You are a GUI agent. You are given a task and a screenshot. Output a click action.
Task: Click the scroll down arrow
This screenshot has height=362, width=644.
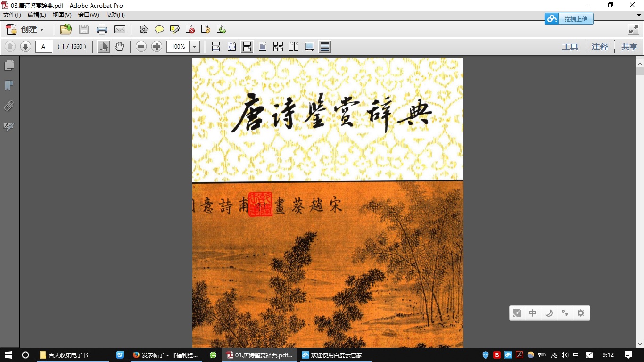[640, 344]
